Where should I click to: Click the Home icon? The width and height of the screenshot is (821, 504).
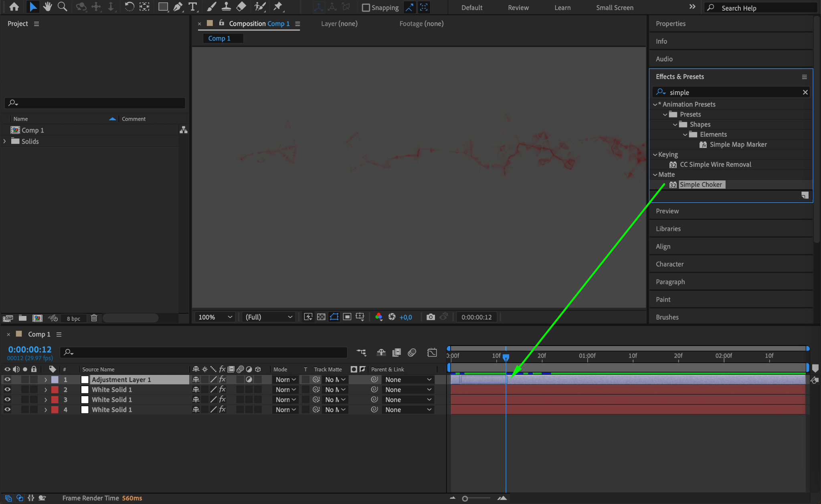[x=14, y=7]
